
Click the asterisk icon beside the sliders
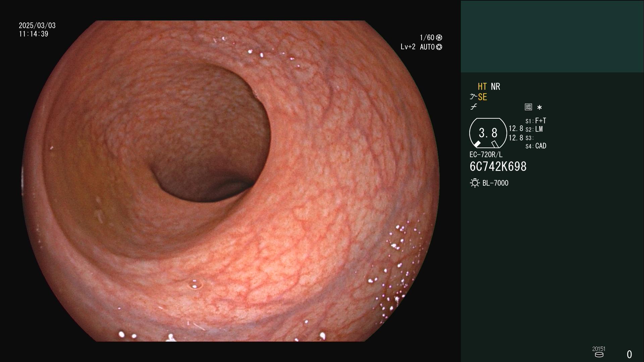tap(539, 107)
